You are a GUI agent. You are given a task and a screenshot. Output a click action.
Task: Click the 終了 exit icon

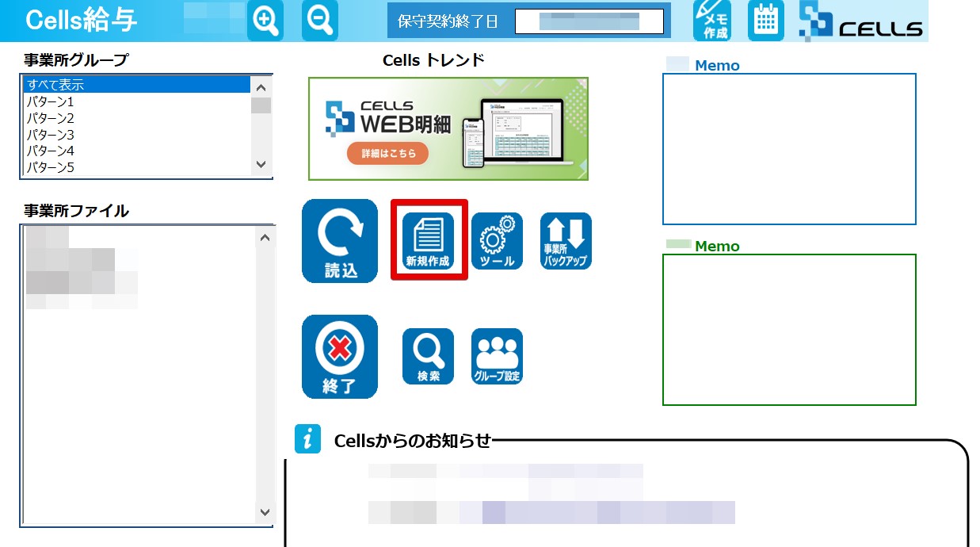click(x=340, y=357)
